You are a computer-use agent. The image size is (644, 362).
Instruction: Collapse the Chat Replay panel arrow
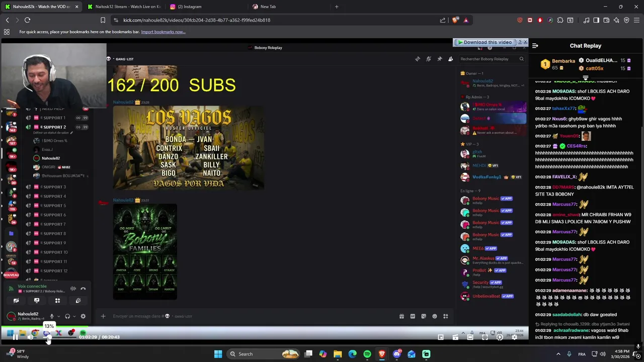535,46
